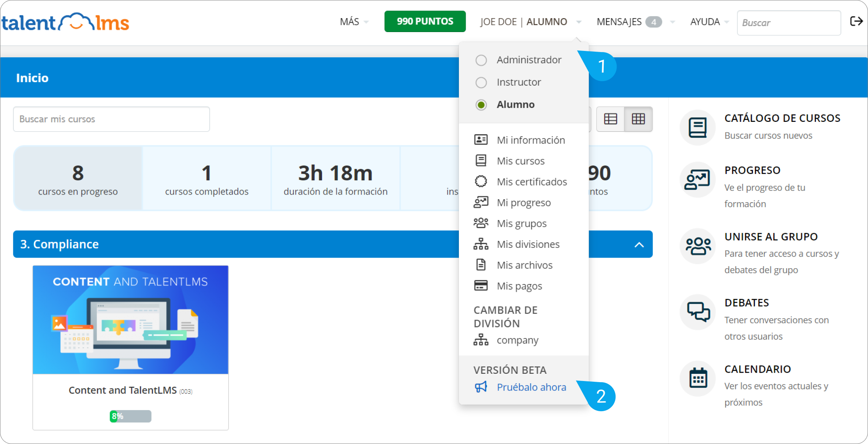The width and height of the screenshot is (868, 444).
Task: Click the 1 cursos completados tile
Action: (207, 178)
